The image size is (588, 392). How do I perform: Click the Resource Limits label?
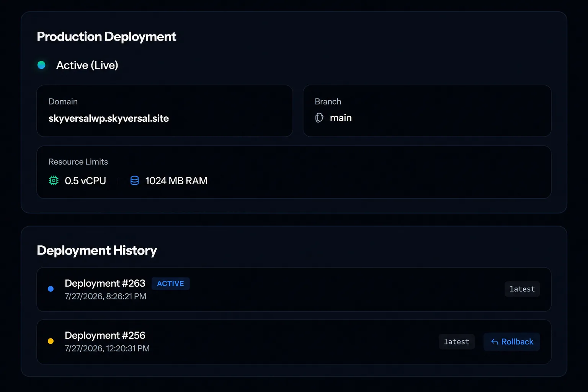pyautogui.click(x=78, y=162)
